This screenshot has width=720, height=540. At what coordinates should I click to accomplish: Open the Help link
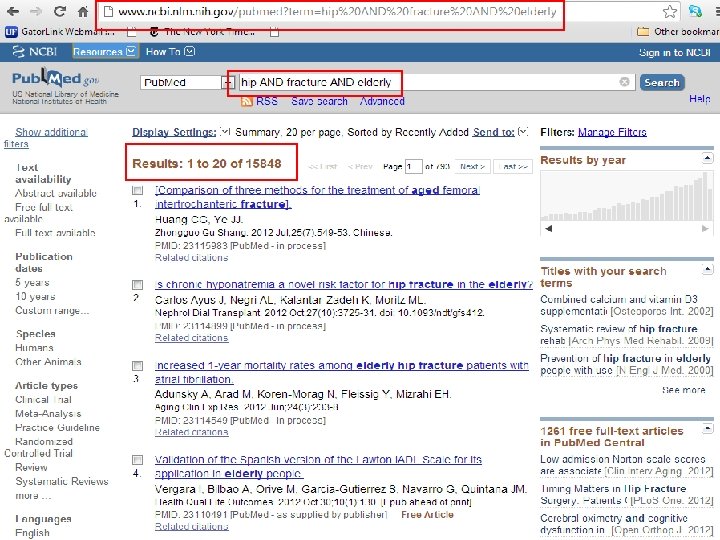pos(699,99)
